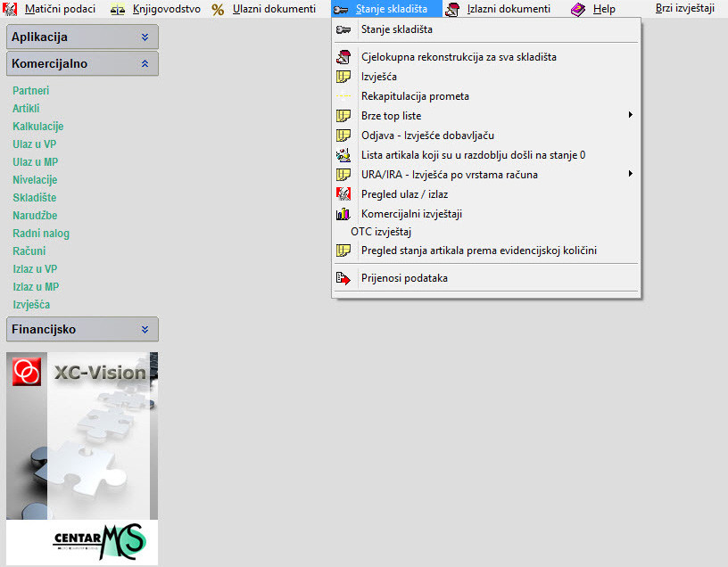
Task: Choose Odjava - Izvješće dobavljaču
Action: click(486, 136)
